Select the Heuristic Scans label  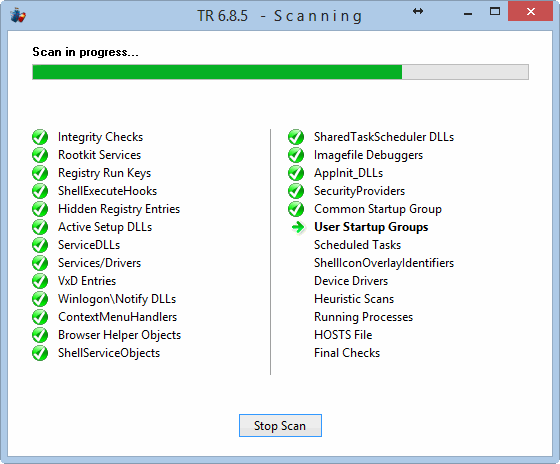coord(354,299)
